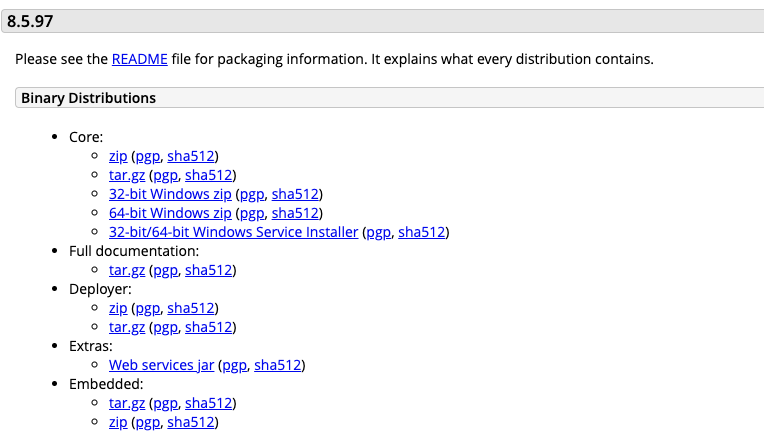The width and height of the screenshot is (764, 445).
Task: Download the Embedded tar.gz
Action: 127,403
